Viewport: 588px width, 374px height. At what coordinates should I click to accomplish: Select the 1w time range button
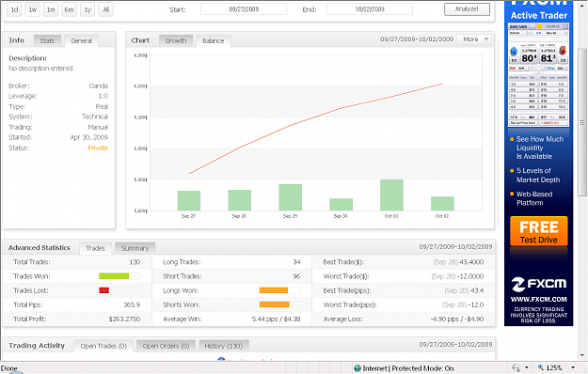point(33,9)
